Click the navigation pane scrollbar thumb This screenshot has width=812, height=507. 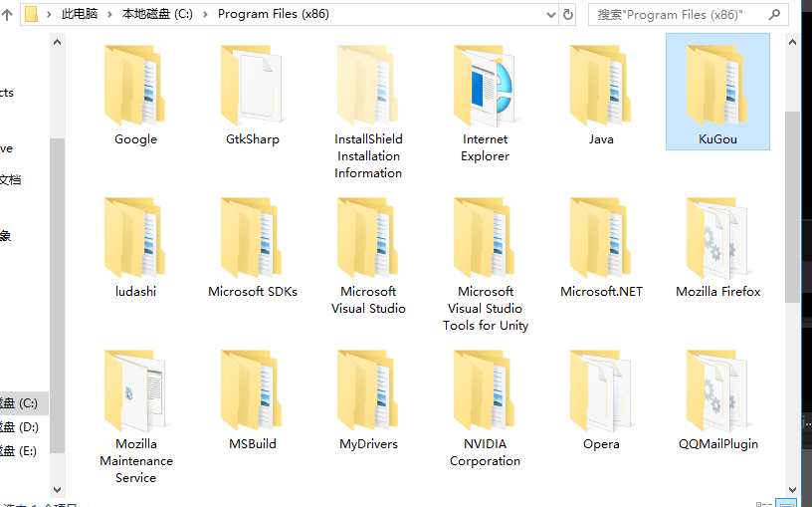[x=58, y=296]
